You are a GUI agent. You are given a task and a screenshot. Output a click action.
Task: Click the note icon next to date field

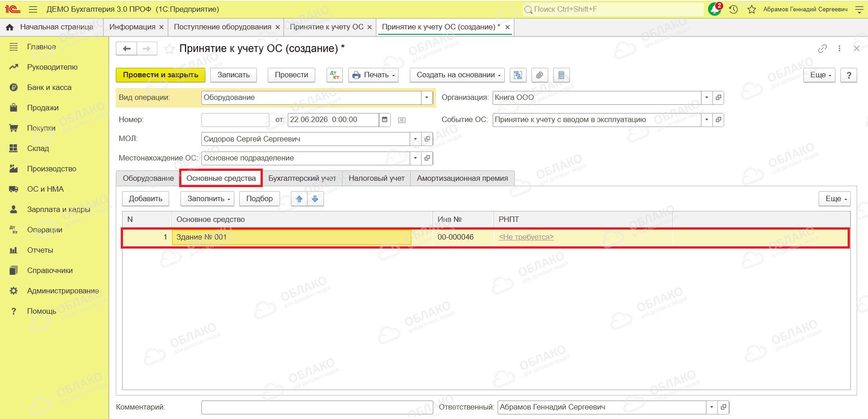click(x=402, y=120)
